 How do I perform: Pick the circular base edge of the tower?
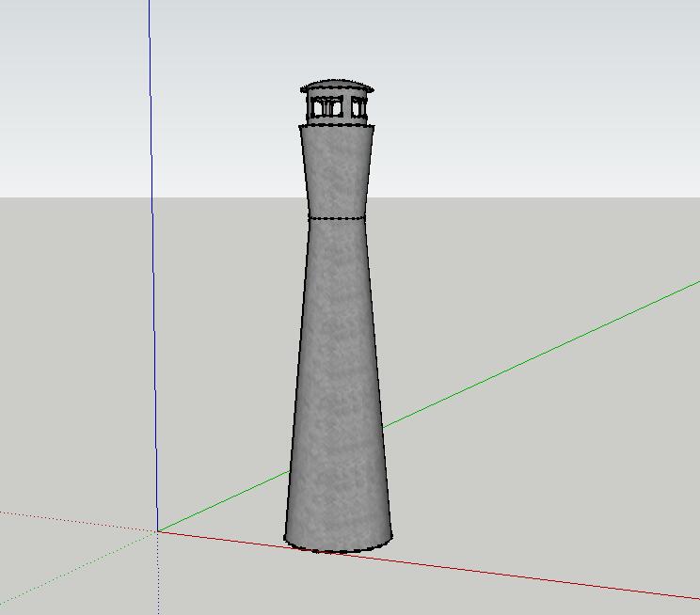338,546
